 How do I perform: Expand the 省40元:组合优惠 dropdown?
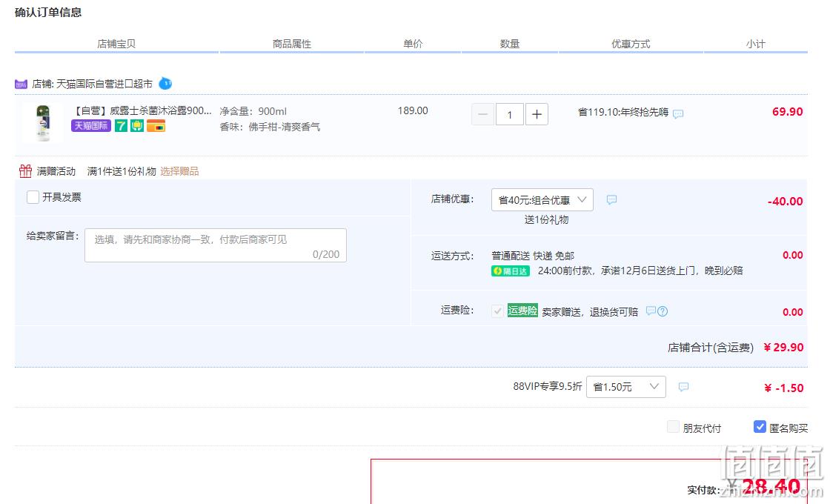coord(542,199)
